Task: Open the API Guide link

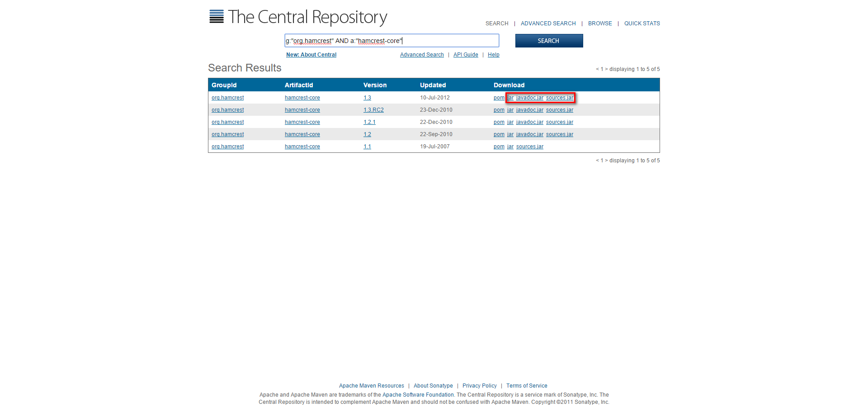Action: (466, 55)
